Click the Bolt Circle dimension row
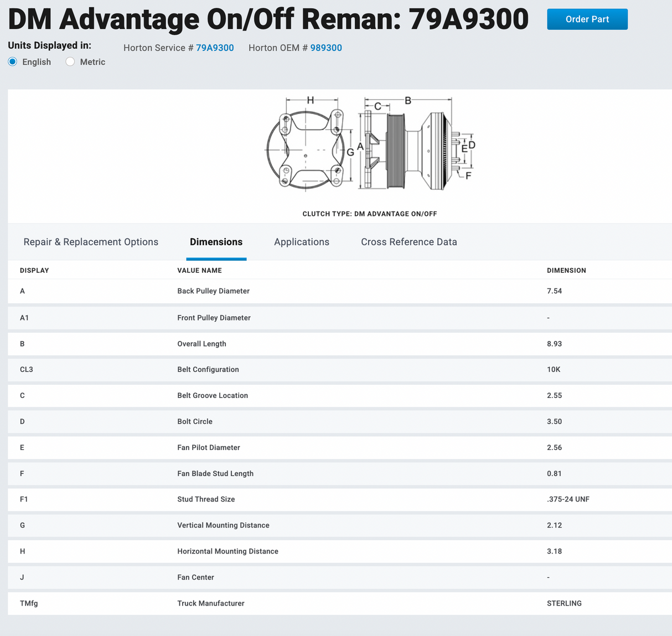672x636 pixels. (x=195, y=422)
